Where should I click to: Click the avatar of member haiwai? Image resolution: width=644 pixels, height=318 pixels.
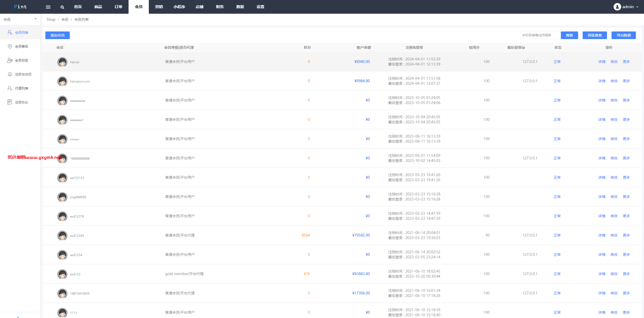pos(62,62)
